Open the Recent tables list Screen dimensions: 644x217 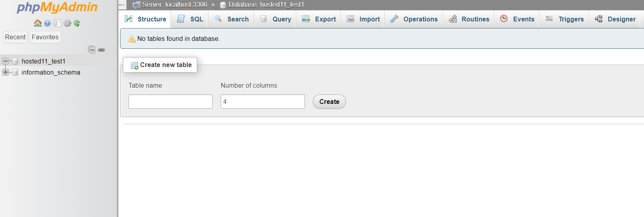point(15,37)
